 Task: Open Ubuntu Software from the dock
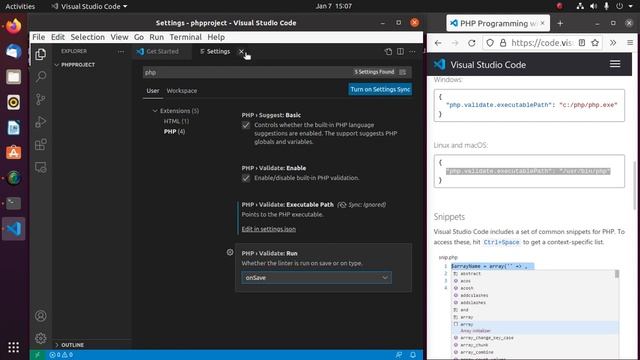point(13,153)
